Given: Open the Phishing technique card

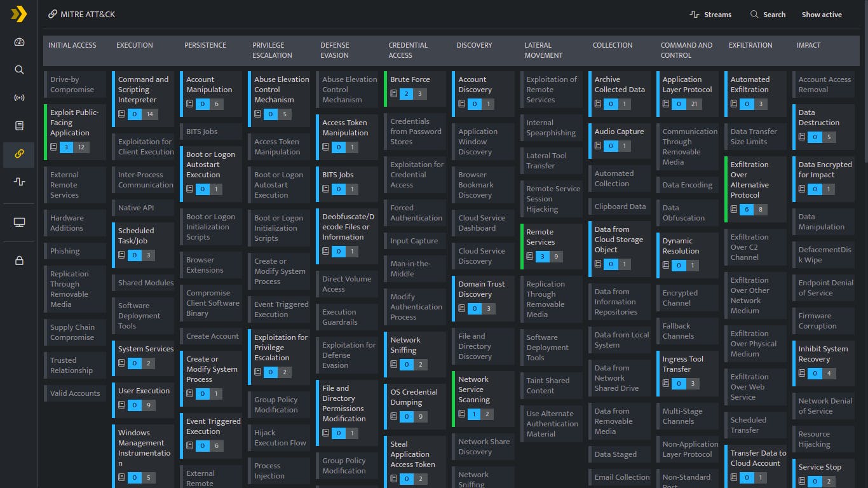Looking at the screenshot, I should pos(75,251).
